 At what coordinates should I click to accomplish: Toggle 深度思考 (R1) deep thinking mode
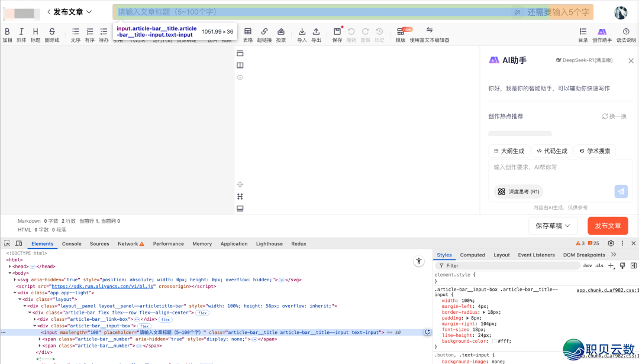[518, 191]
